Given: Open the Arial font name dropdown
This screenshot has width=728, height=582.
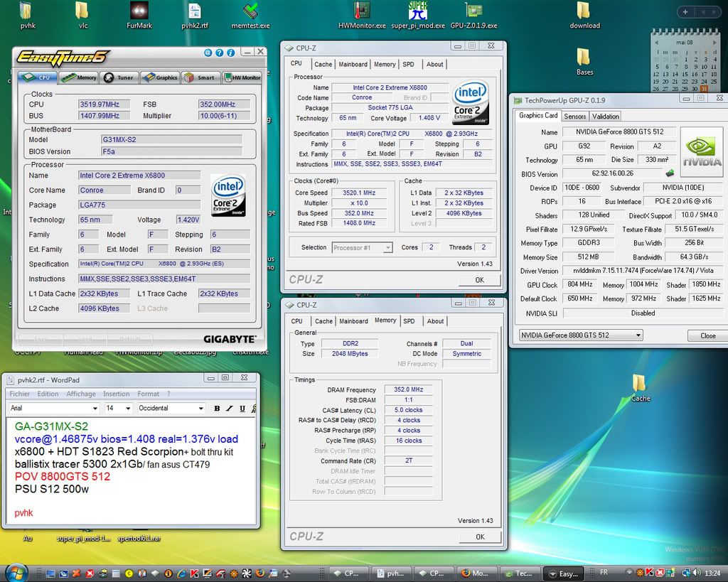Looking at the screenshot, I should (x=95, y=409).
